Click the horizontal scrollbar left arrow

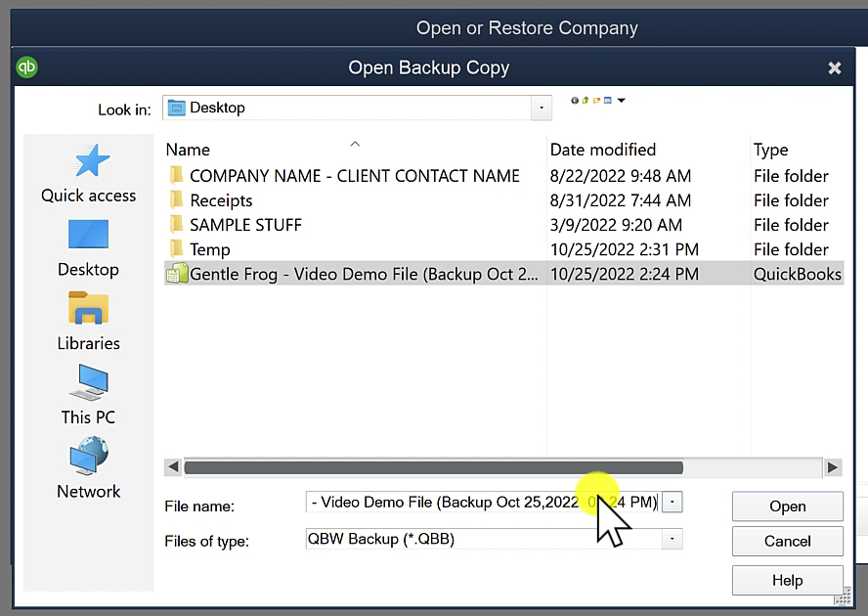pyautogui.click(x=173, y=467)
